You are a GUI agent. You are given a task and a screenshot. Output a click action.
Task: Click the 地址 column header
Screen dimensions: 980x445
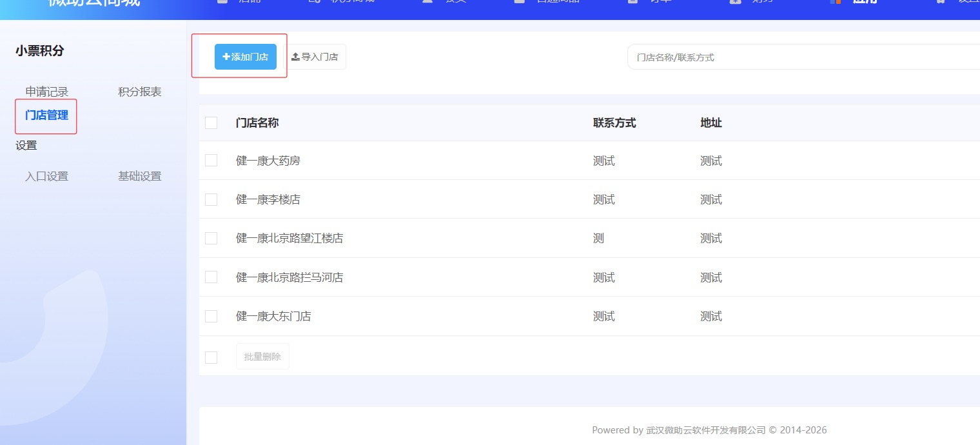(711, 123)
